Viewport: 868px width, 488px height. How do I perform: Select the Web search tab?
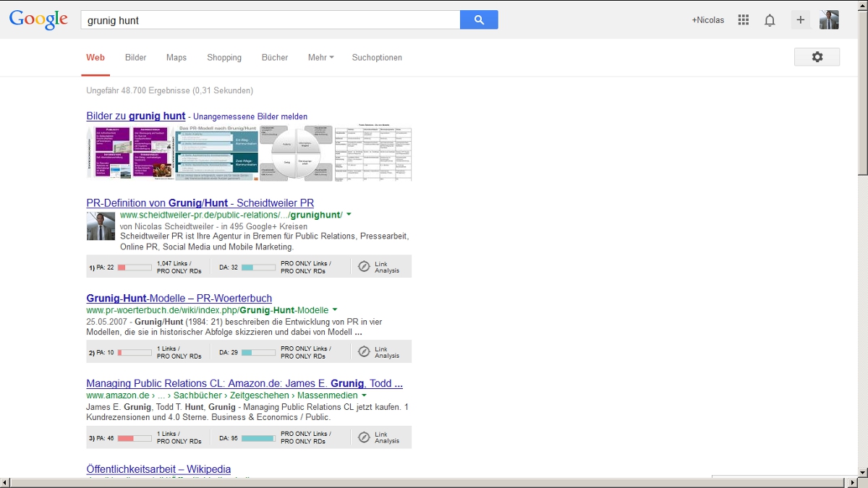pos(95,58)
